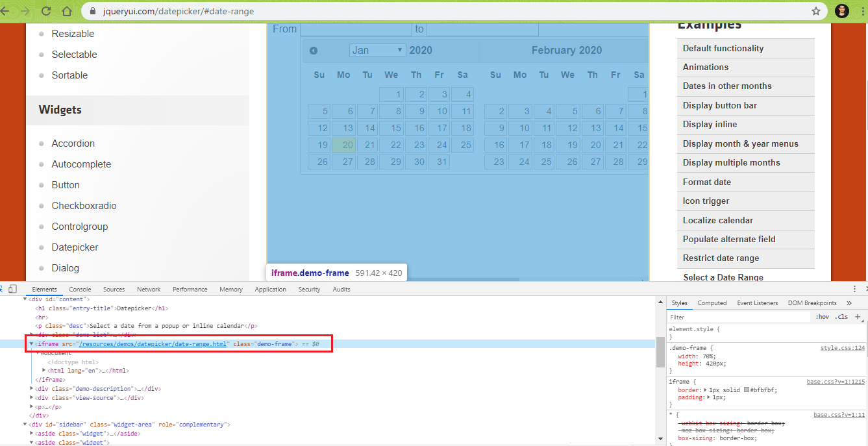Open the style.css:124 source link
868x446 pixels.
pos(841,347)
